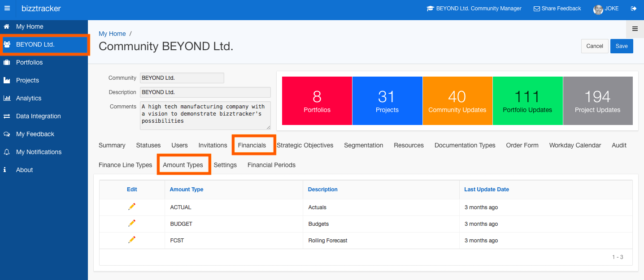The width and height of the screenshot is (644, 280).
Task: Go to the Order Form tab
Action: coord(522,145)
